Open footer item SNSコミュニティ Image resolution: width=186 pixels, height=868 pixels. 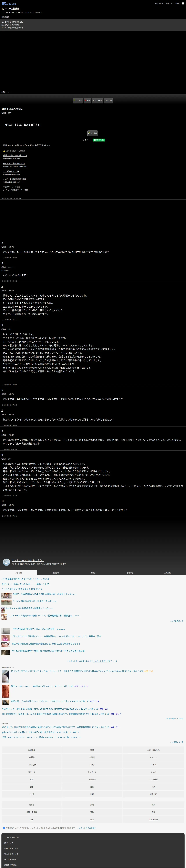[93, 848]
